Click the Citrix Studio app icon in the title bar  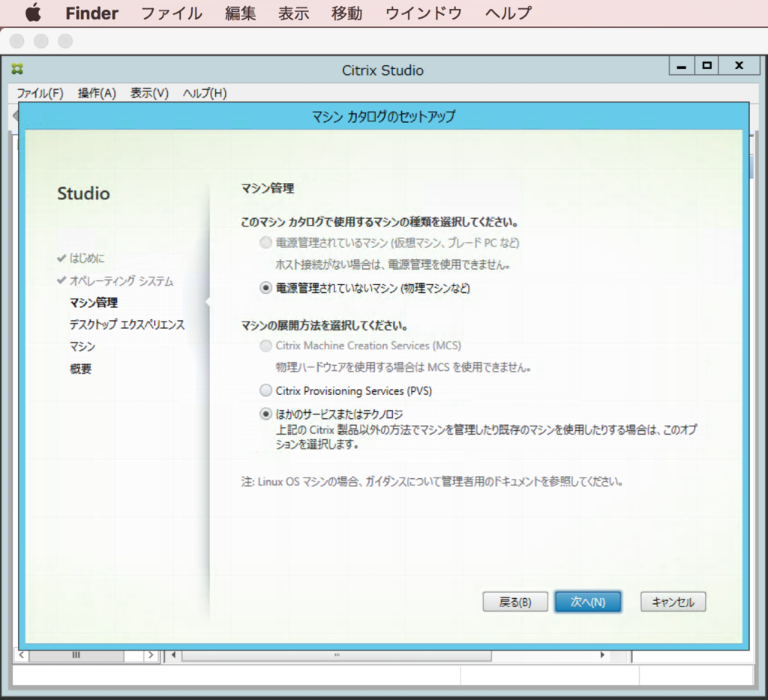[18, 69]
